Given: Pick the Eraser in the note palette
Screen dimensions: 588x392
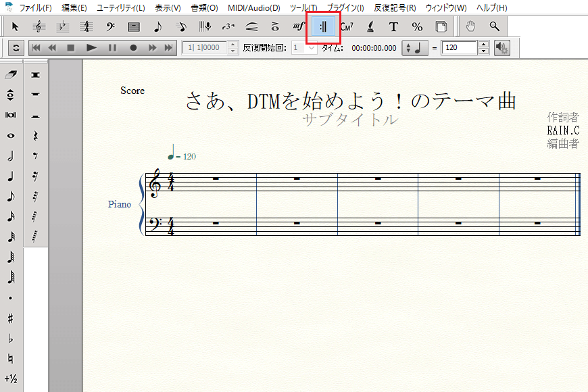Looking at the screenshot, I should [x=11, y=74].
